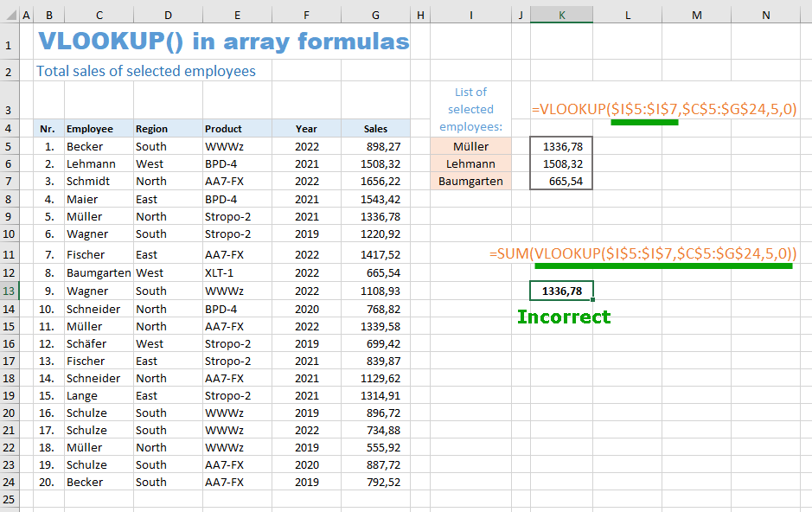Click the title 'VLOOKUP() in array formulas'

[224, 41]
